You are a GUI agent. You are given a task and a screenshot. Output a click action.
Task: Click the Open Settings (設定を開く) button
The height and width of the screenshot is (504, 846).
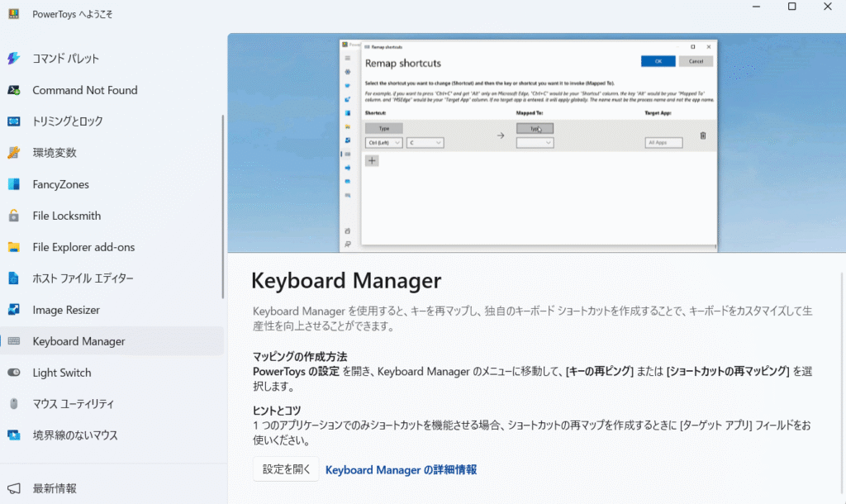tap(286, 469)
